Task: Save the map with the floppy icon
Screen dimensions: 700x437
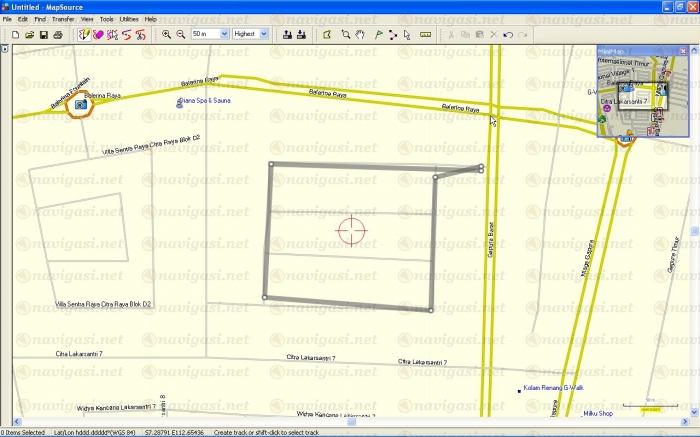Action: coord(44,34)
